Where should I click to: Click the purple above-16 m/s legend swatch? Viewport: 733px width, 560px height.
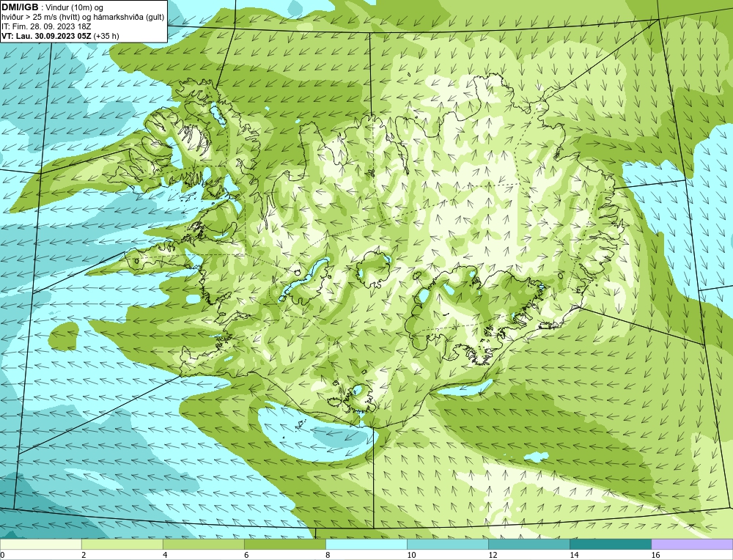tap(692, 544)
